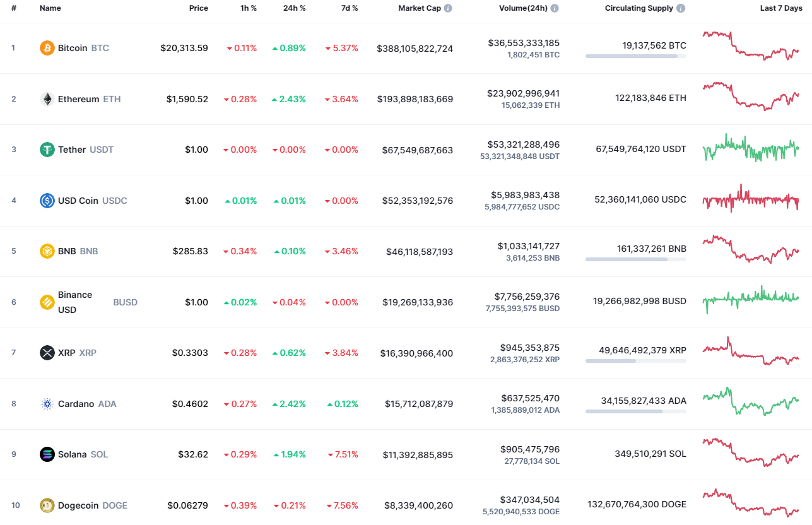Select the BNB coin icon

coord(45,251)
